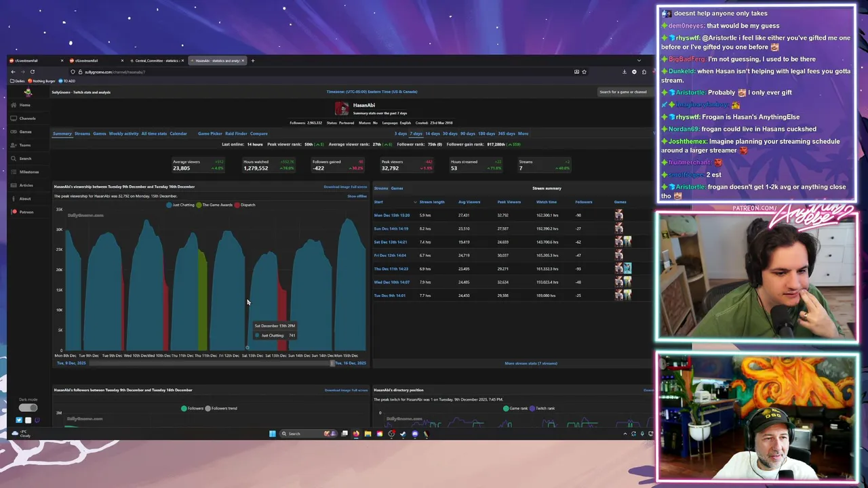The image size is (868, 488).
Task: Toggle Followers trend series in chart
Action: click(221, 408)
